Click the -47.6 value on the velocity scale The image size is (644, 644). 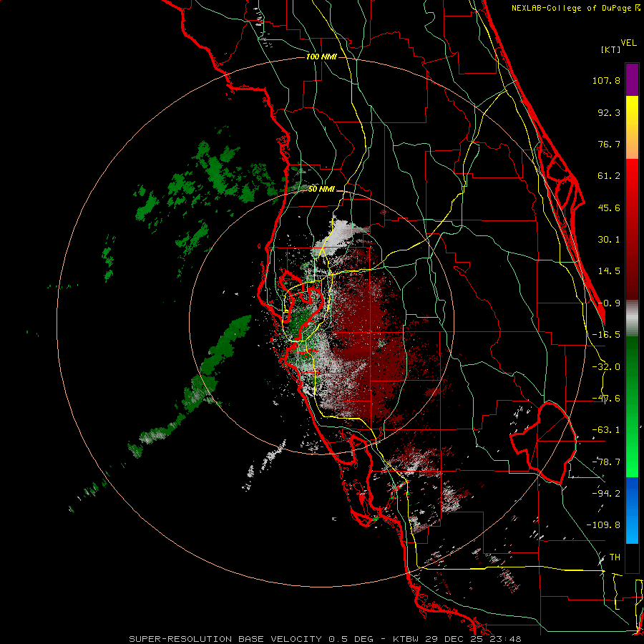[x=606, y=399]
